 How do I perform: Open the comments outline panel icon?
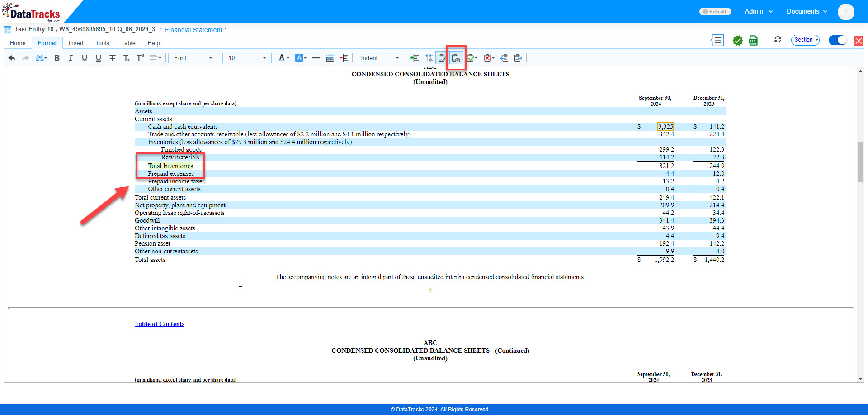click(x=717, y=40)
